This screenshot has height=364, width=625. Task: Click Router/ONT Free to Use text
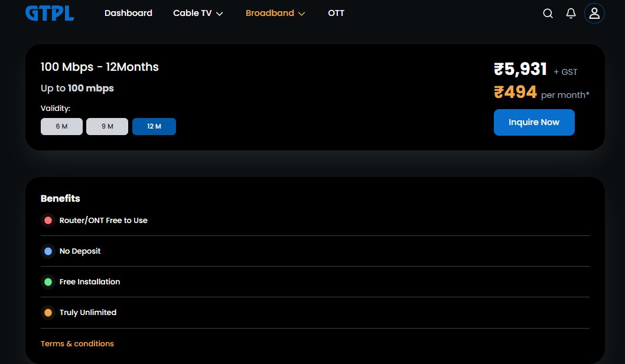pos(103,221)
